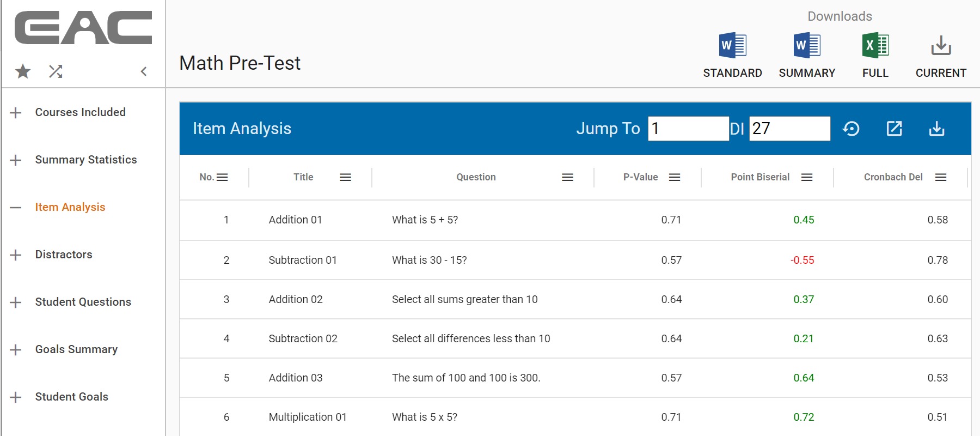Open Item Analysis in new window icon
980x436 pixels.
coord(894,129)
